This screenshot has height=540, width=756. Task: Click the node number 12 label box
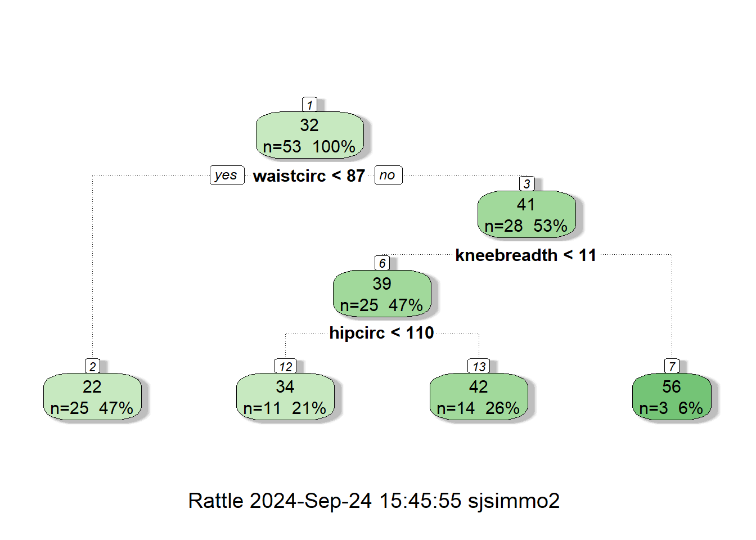pos(285,366)
